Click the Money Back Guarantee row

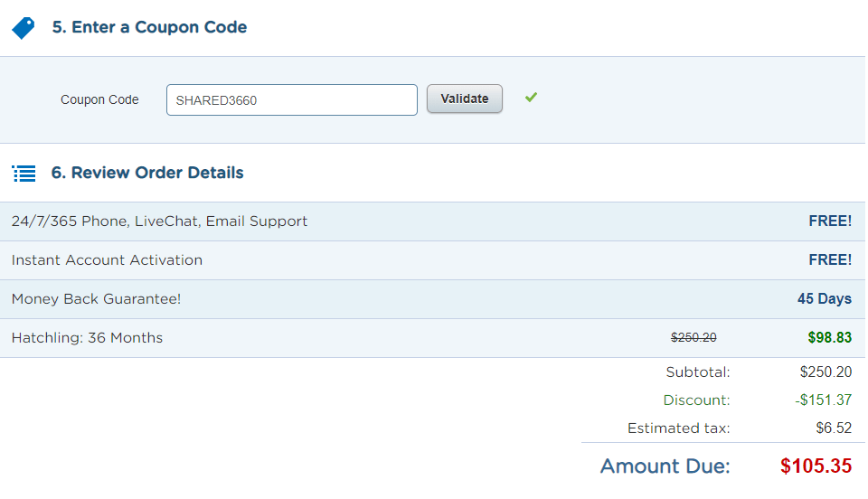click(x=96, y=299)
